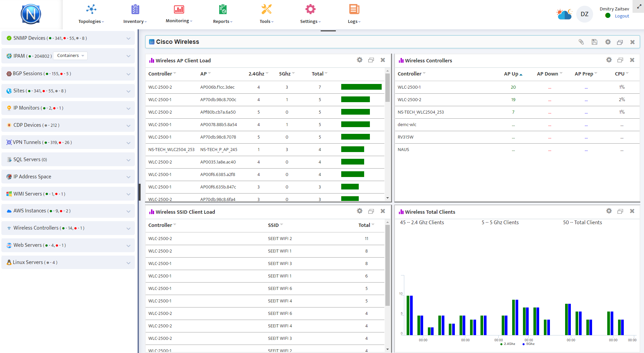
Task: Open settings gear of Wireless AP Client Load
Action: tap(360, 60)
